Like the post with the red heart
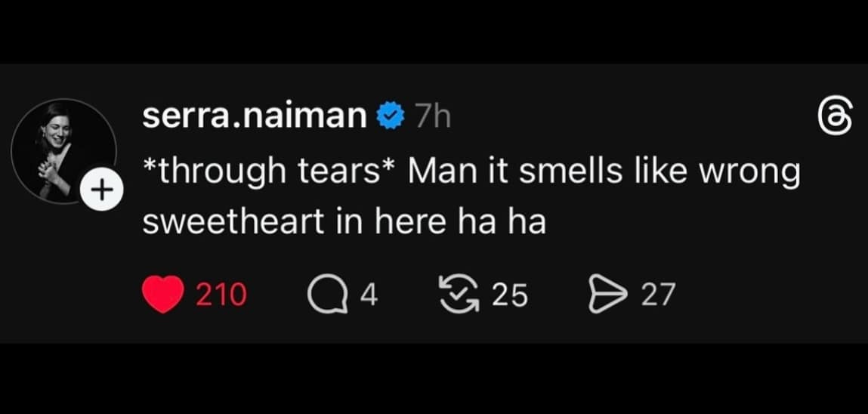The width and height of the screenshot is (868, 414). [x=163, y=294]
